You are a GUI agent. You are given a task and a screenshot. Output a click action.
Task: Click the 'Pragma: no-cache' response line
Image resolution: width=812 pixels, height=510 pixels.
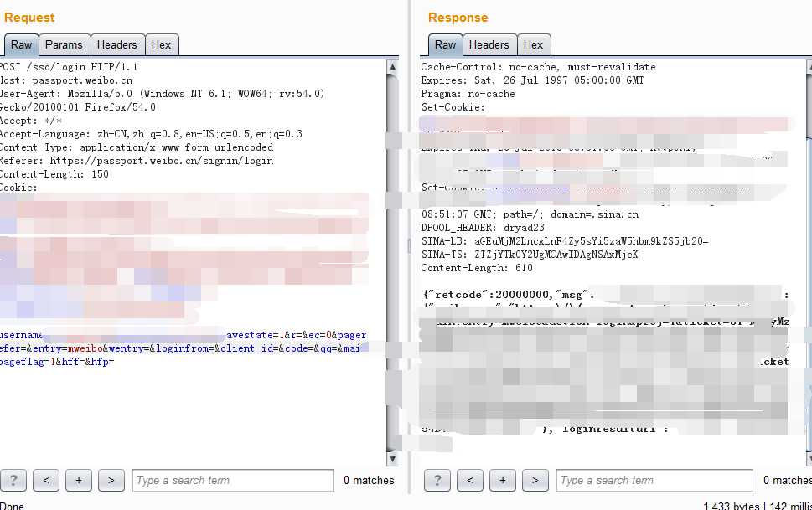click(x=468, y=94)
